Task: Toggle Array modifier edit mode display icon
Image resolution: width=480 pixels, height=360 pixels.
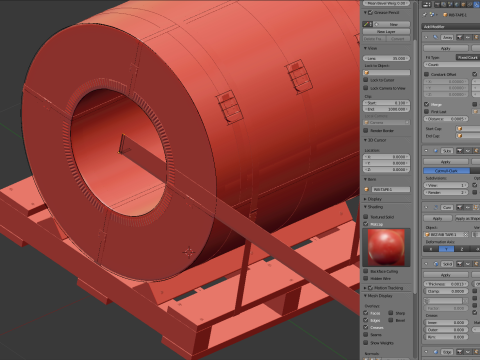Action: point(475,37)
